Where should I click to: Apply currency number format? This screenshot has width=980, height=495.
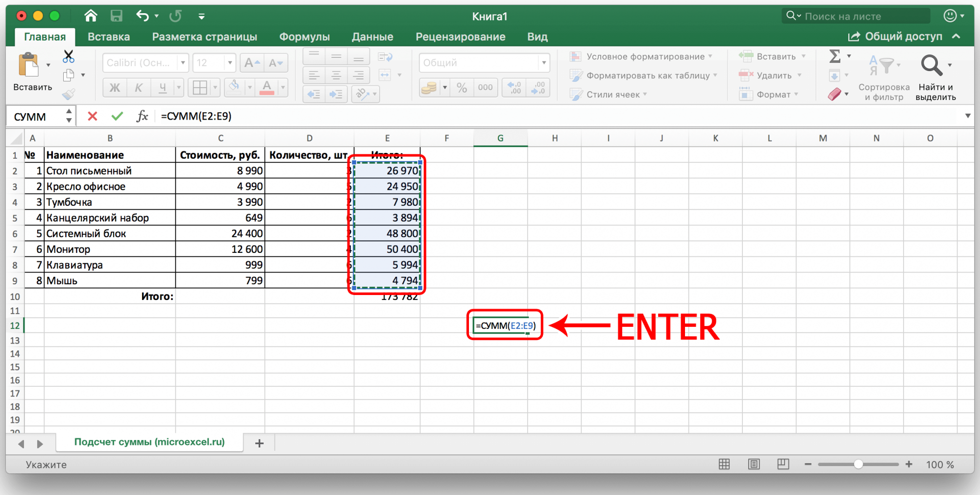click(429, 88)
